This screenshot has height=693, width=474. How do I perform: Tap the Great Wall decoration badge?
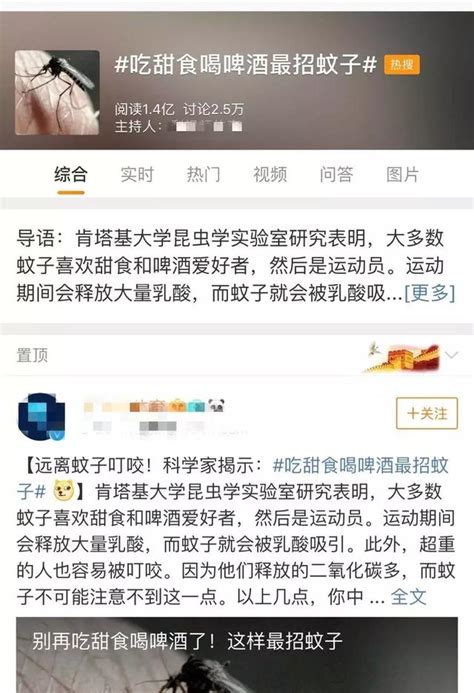point(403,357)
